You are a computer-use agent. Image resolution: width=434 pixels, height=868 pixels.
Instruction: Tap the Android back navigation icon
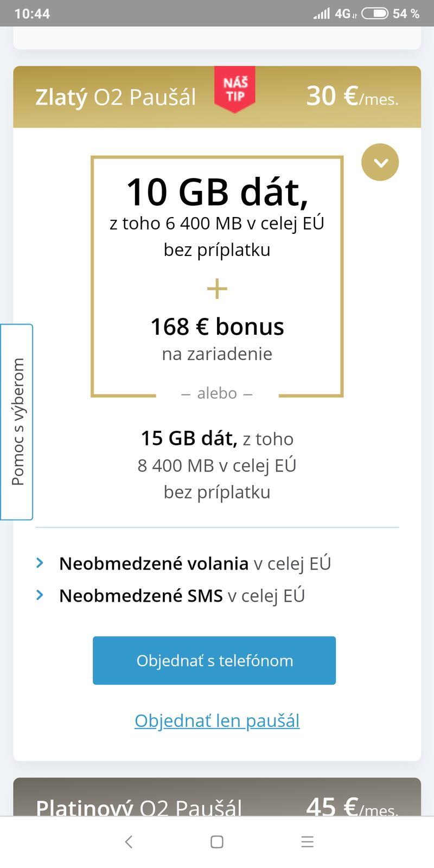coord(129,841)
